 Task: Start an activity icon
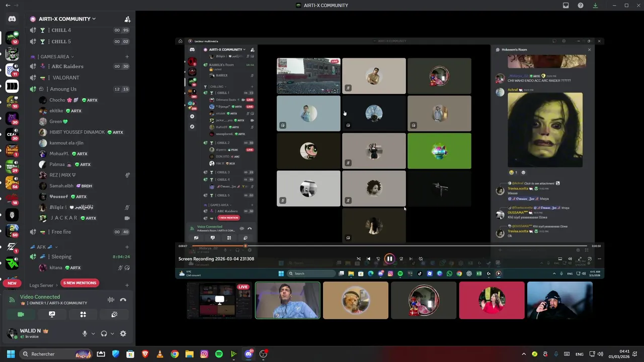[83, 314]
